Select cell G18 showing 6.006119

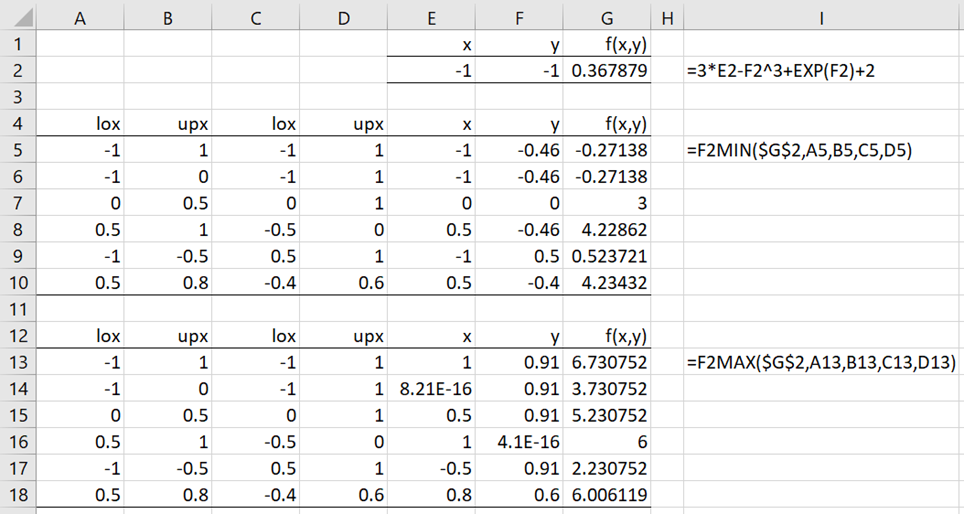coord(607,494)
